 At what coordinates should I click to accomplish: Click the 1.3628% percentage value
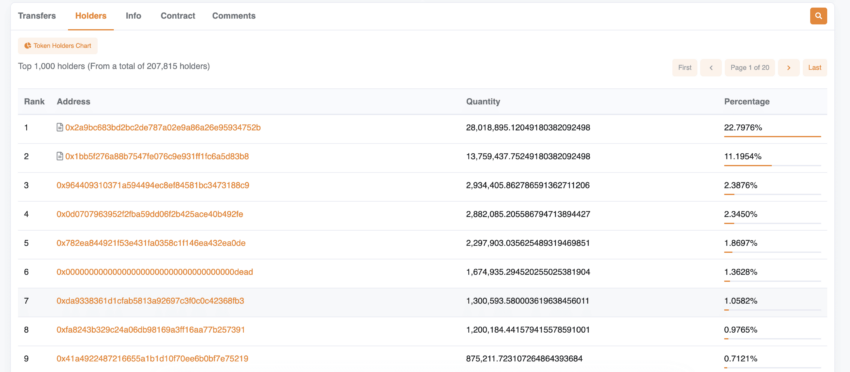740,272
